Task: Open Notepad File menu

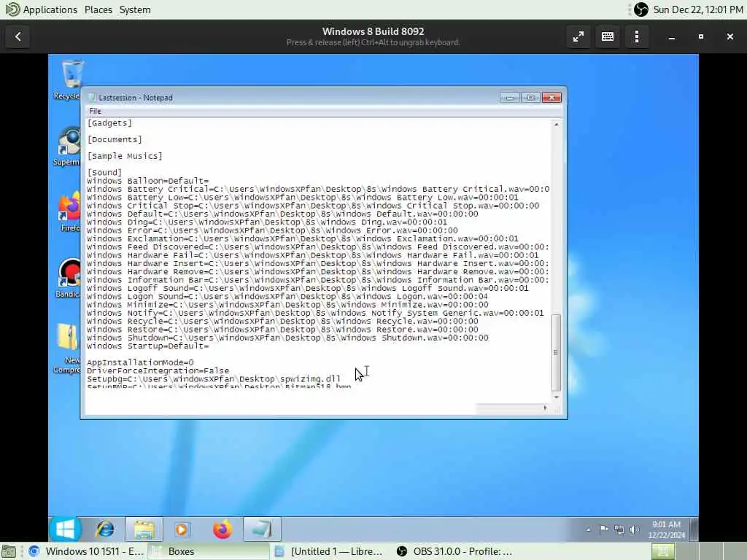Action: tap(95, 111)
